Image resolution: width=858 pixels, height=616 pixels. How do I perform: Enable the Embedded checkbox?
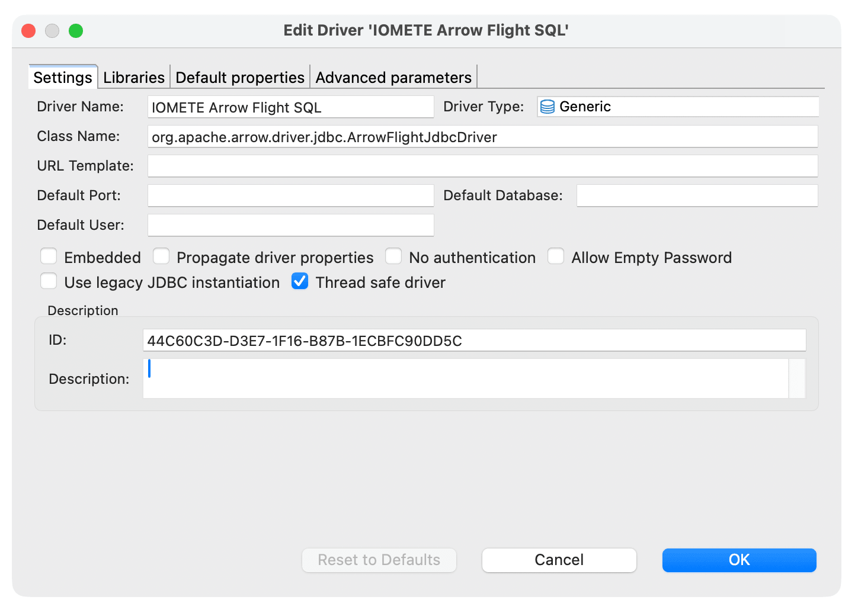49,256
